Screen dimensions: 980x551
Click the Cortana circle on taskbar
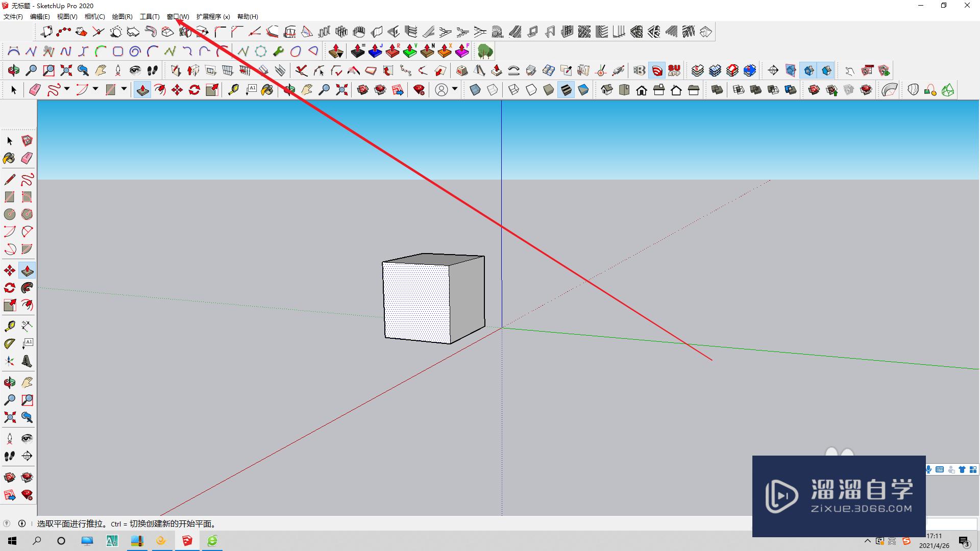click(x=61, y=541)
